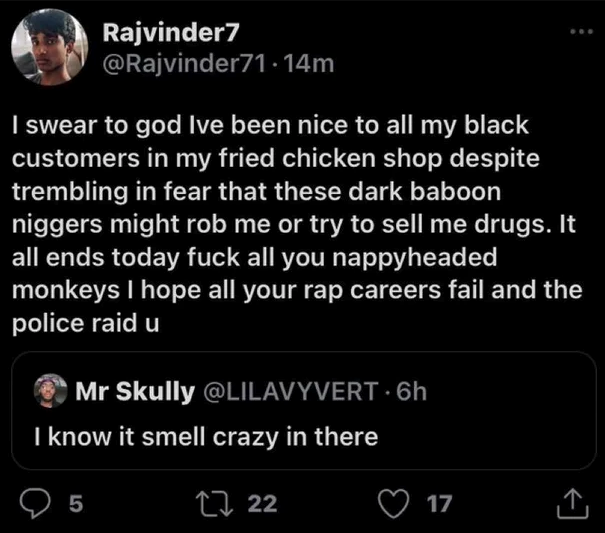
Task: Click the retweet arrows icon
Action: coord(214,504)
